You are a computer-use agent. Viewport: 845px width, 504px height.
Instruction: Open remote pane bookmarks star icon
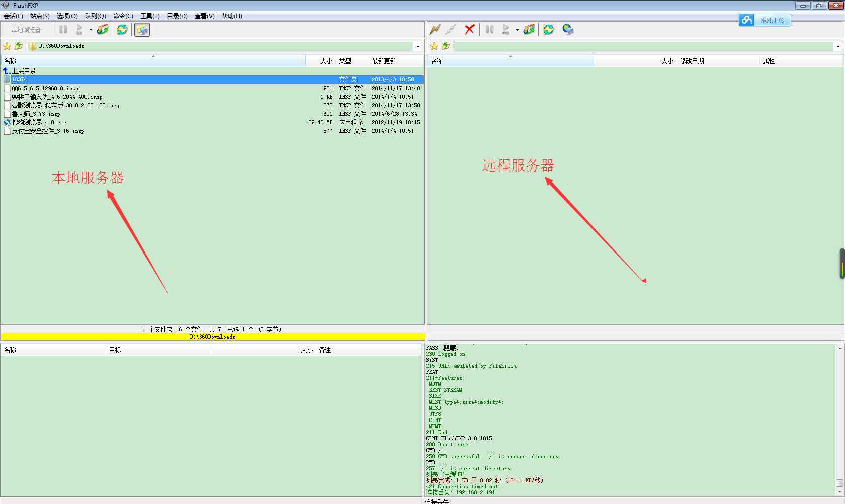click(x=434, y=46)
